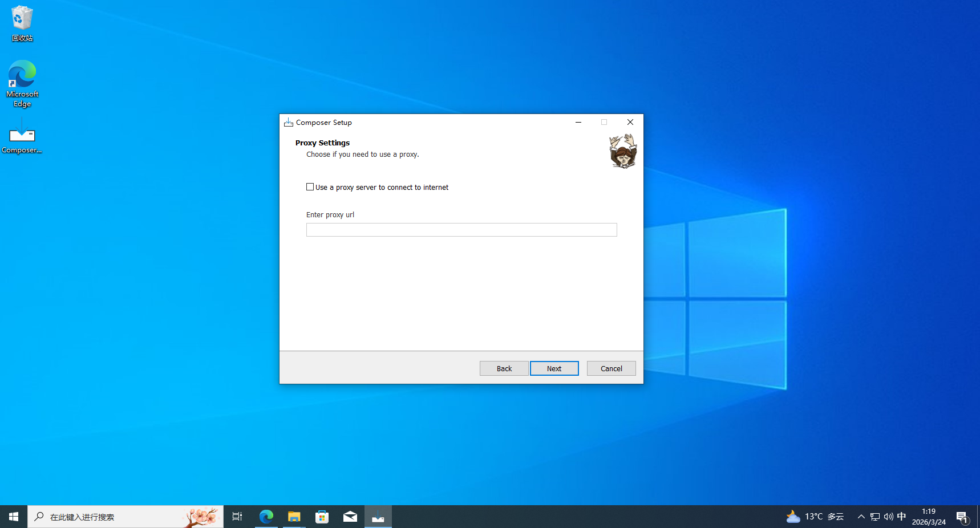Select the Composer installer desktop icon
Screen dimensions: 980x528
click(22, 137)
